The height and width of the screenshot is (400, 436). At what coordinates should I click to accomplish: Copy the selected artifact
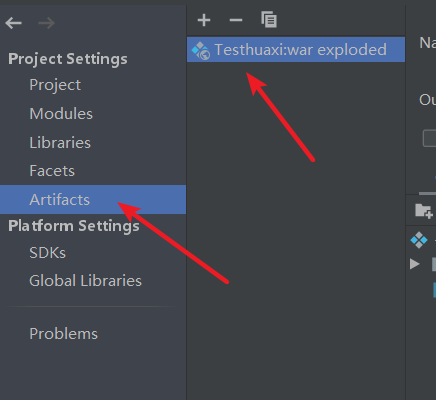(269, 19)
